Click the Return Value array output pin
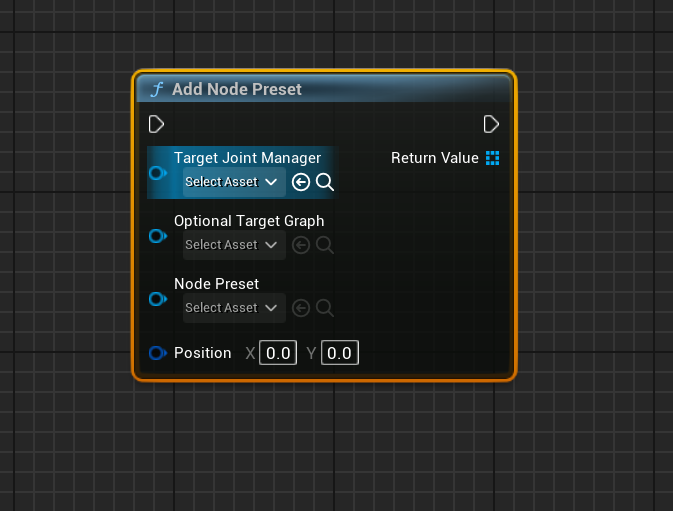The height and width of the screenshot is (511, 673). point(492,158)
